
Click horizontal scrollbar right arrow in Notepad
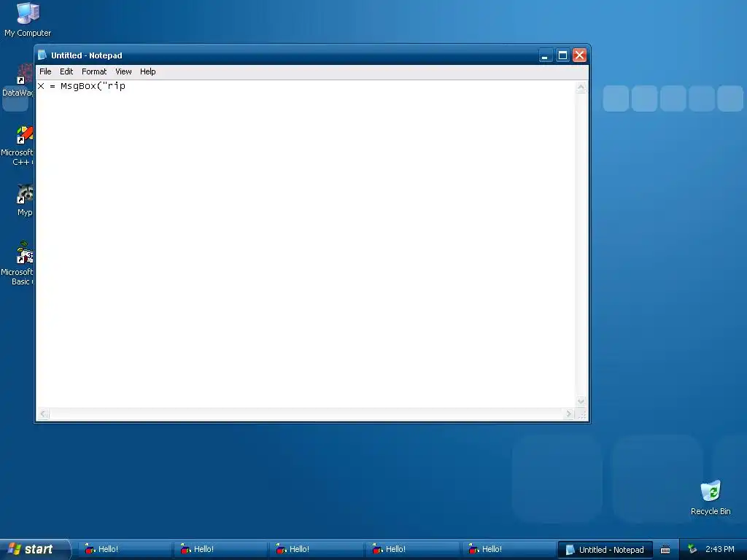click(x=568, y=414)
